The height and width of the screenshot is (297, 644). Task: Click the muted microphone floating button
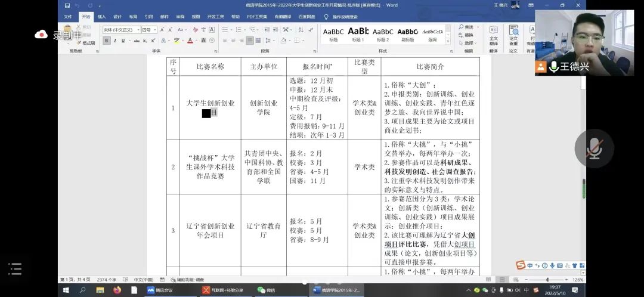click(594, 148)
